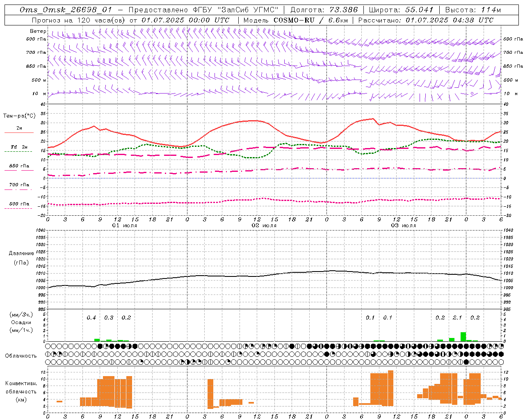Click the Долгота: 73.386 value
Image resolution: width=525 pixels, height=420 pixels.
click(x=324, y=10)
